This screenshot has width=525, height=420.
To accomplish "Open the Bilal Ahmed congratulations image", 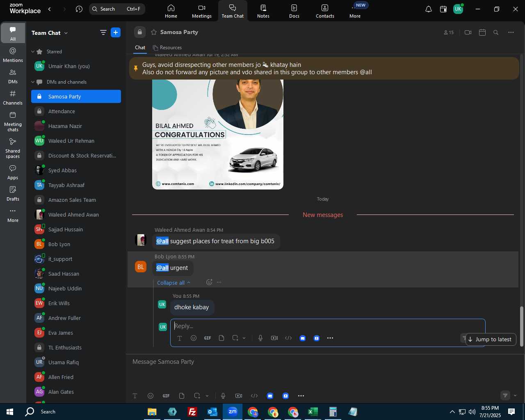I will 218,134.
